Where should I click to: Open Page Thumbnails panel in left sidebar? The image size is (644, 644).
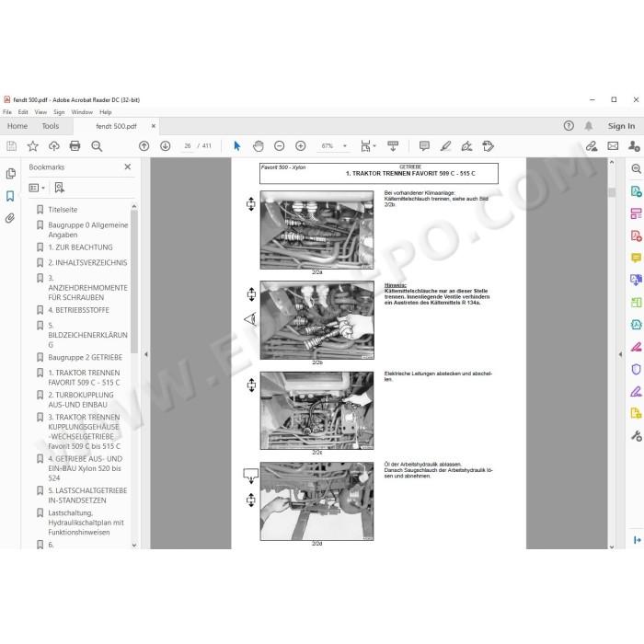(11, 174)
